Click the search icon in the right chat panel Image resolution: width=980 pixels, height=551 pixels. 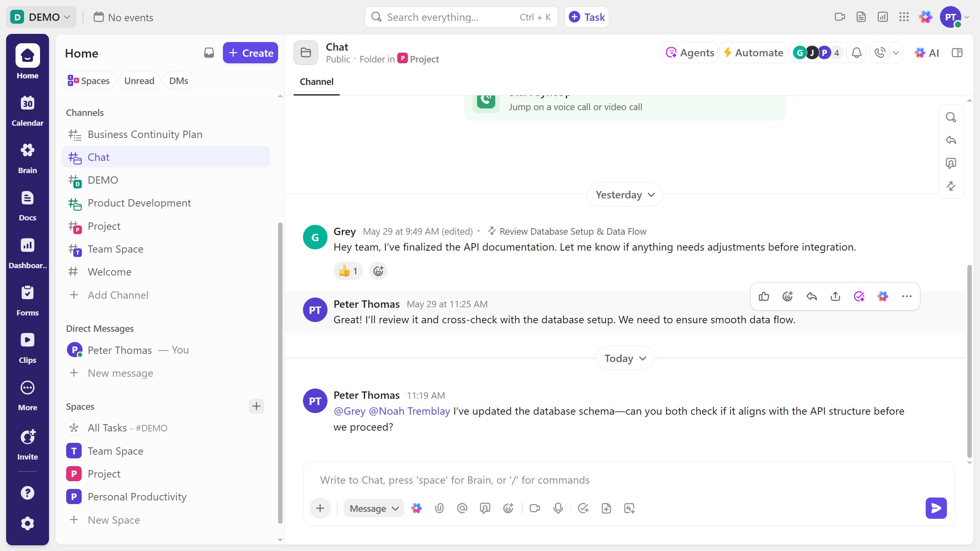coord(951,118)
